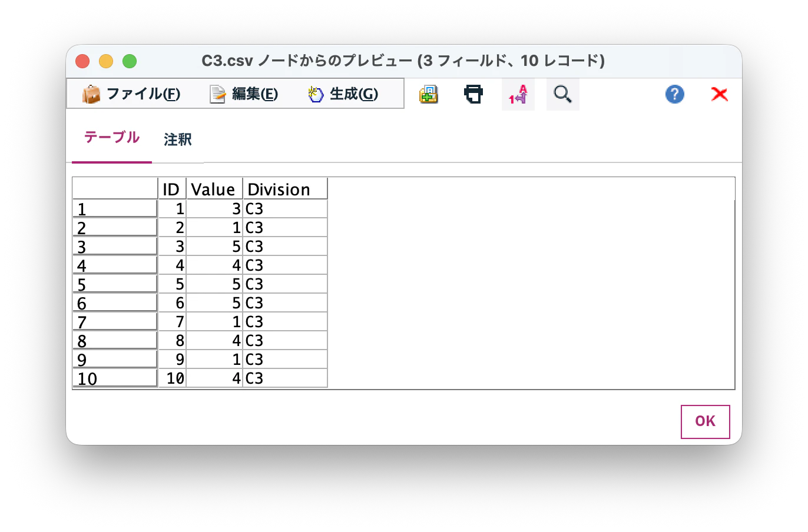Viewport: 808px width, 532px height.
Task: Open the 生成(G) menu
Action: point(343,94)
